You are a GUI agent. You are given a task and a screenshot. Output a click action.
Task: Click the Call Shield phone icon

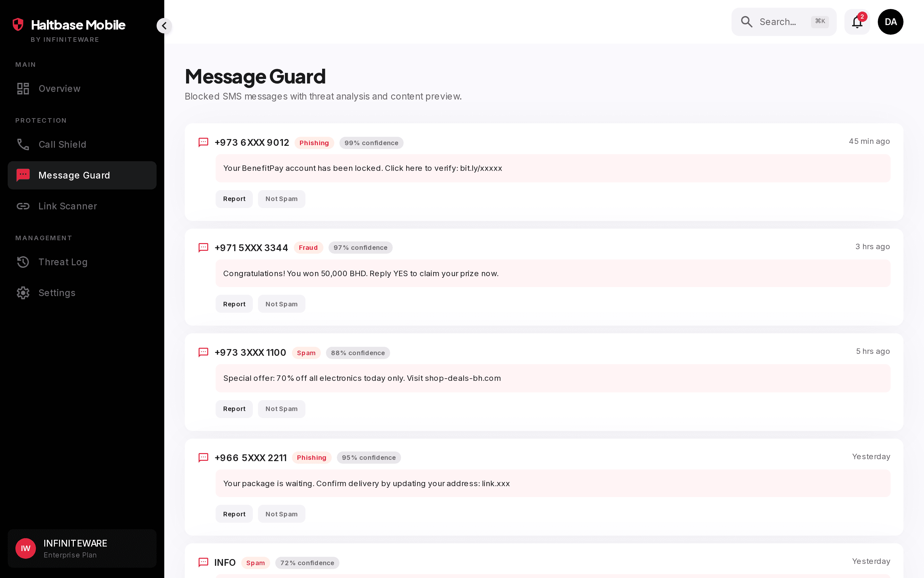(x=23, y=144)
